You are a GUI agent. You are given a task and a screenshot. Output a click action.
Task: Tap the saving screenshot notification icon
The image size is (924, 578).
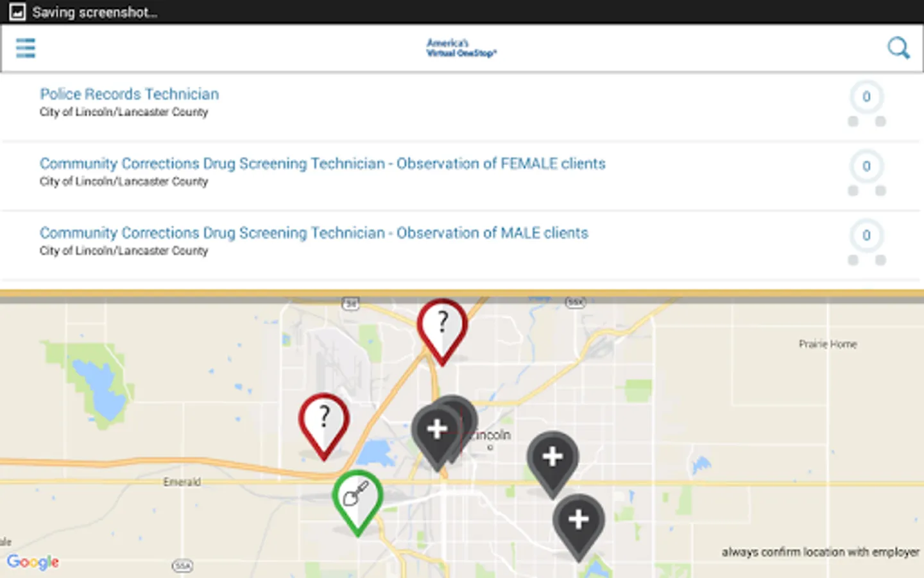(17, 12)
